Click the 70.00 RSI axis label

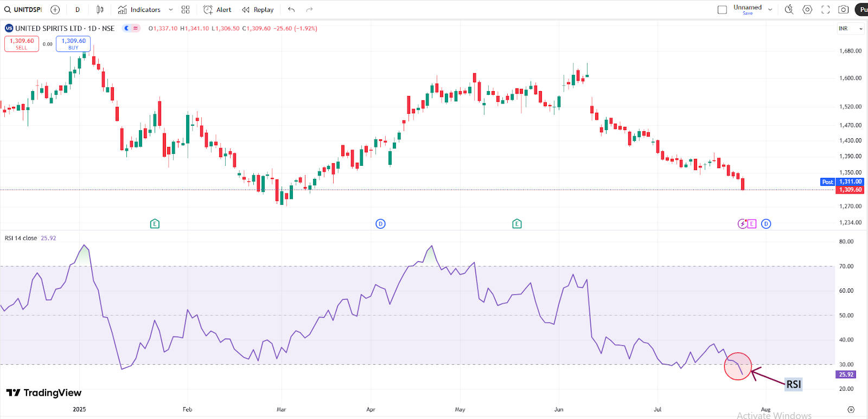(846, 266)
